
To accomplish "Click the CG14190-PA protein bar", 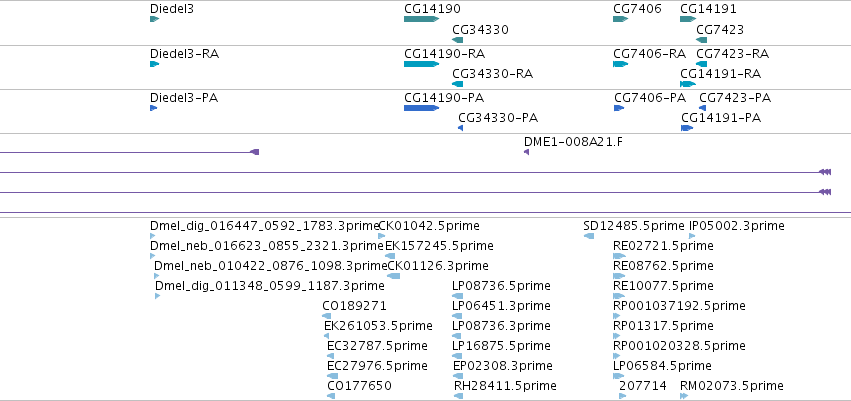I will pos(422,108).
